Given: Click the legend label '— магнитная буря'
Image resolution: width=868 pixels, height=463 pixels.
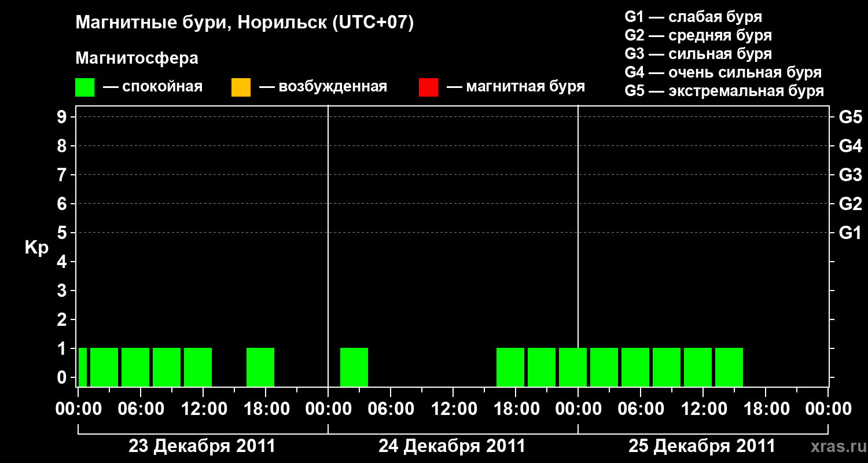Looking at the screenshot, I should click(516, 87).
